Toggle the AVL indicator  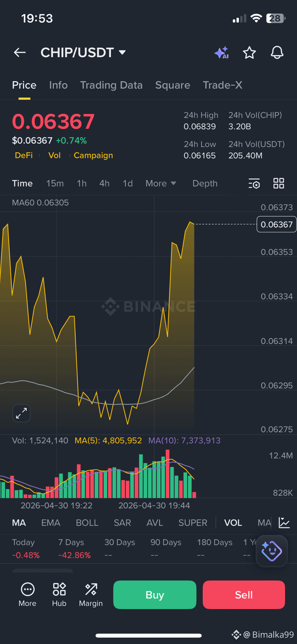[155, 523]
